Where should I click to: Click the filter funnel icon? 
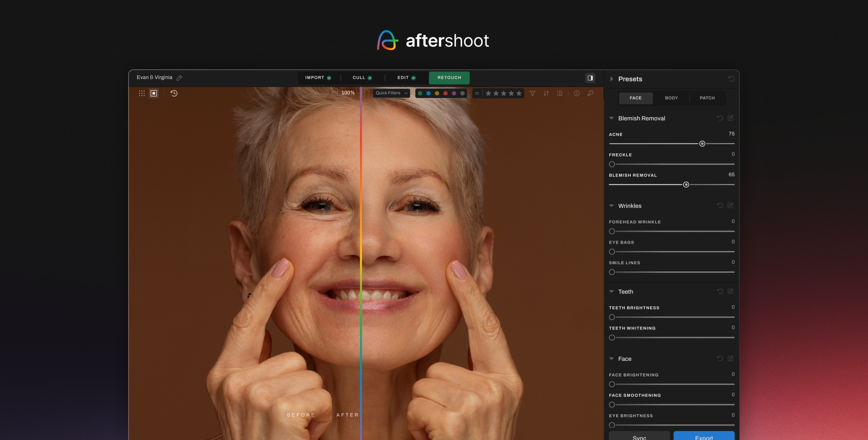533,93
